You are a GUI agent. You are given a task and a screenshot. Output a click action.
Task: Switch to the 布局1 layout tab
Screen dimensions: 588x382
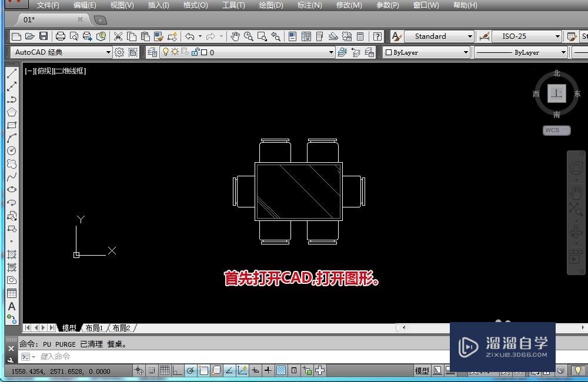coord(93,328)
